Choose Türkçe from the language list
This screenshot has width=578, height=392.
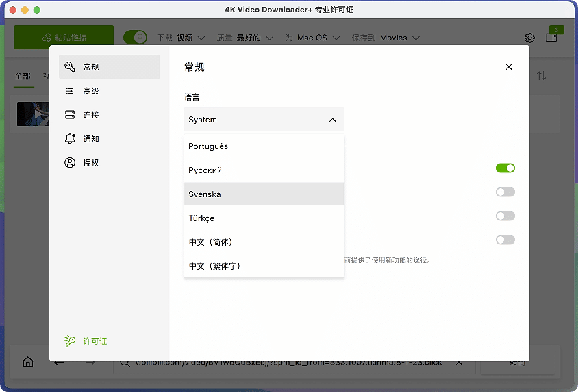click(264, 218)
